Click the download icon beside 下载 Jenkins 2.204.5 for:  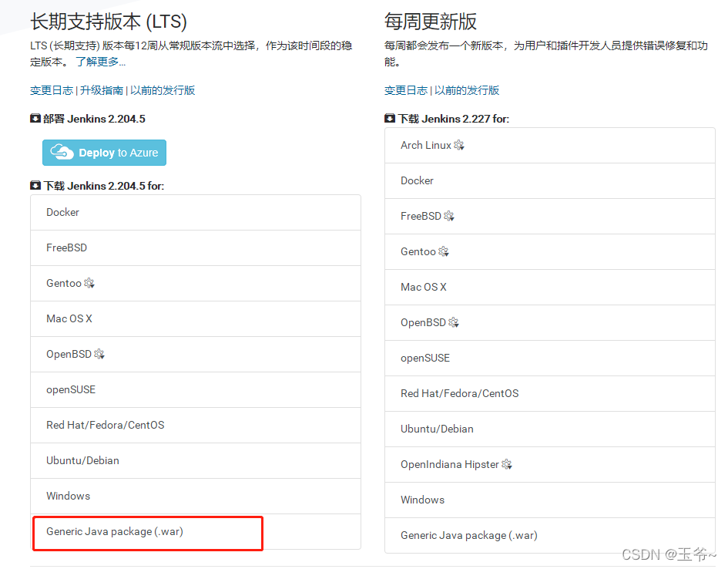pos(35,185)
